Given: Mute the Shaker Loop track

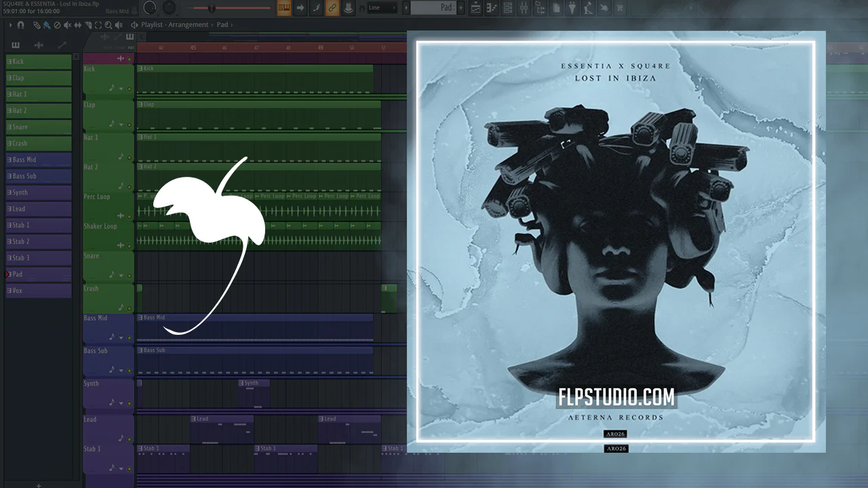Looking at the screenshot, I should click(130, 245).
